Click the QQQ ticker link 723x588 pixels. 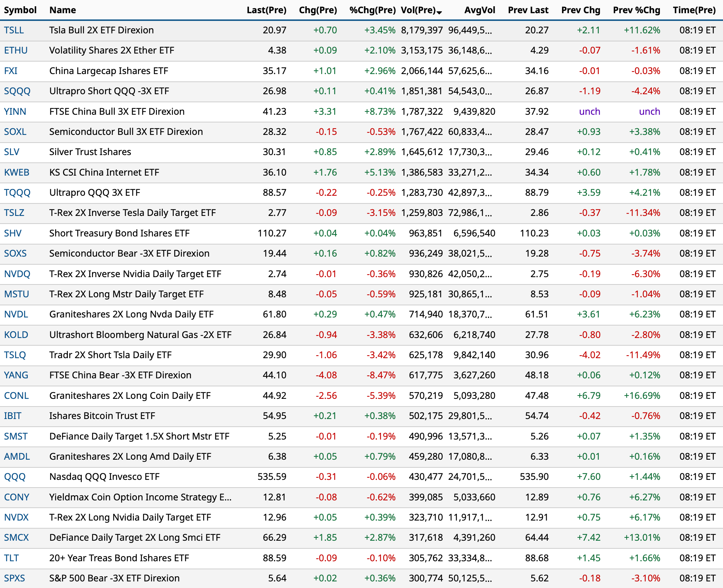[x=15, y=477]
